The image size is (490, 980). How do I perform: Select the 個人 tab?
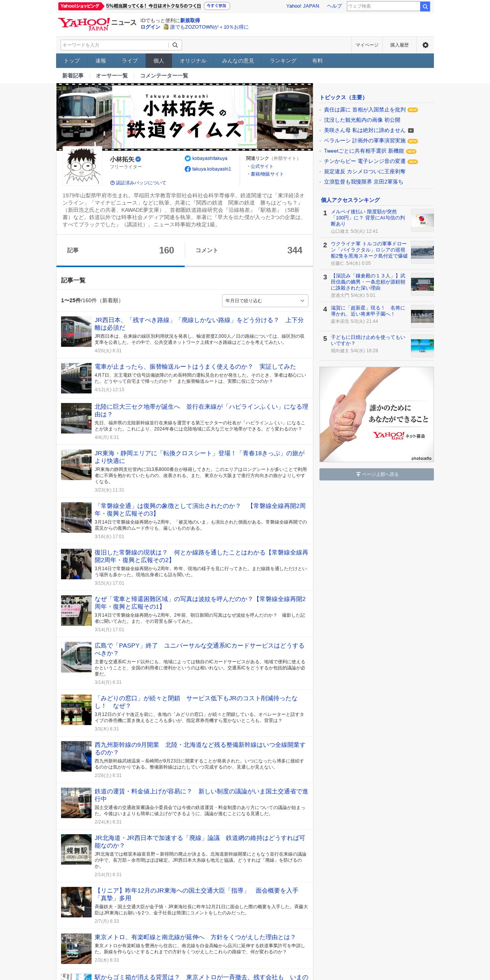pyautogui.click(x=159, y=61)
